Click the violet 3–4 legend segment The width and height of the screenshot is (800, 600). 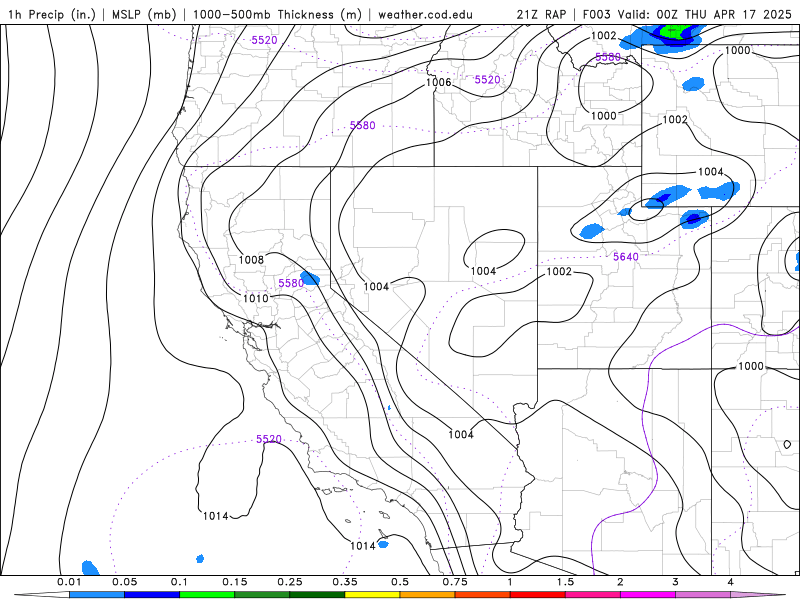703,594
